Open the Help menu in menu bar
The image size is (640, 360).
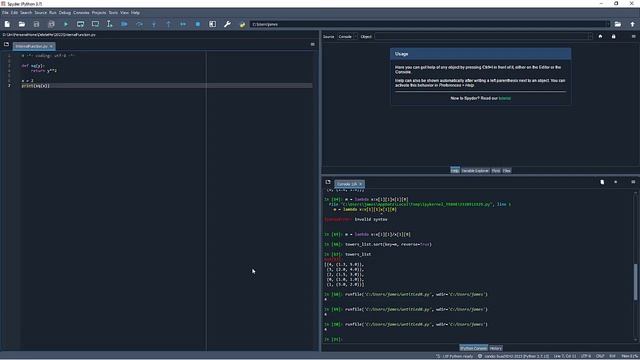pos(135,13)
